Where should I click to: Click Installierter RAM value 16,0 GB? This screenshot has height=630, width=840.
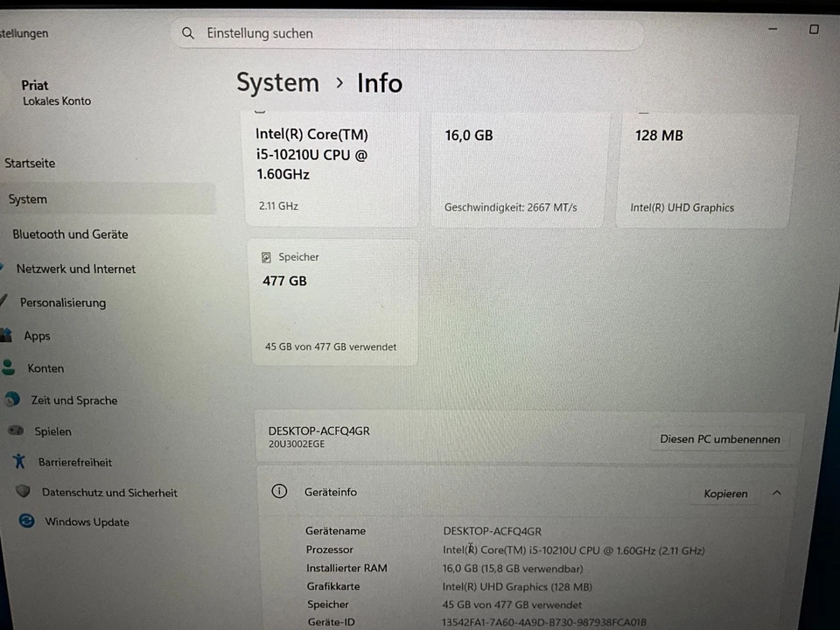[513, 569]
